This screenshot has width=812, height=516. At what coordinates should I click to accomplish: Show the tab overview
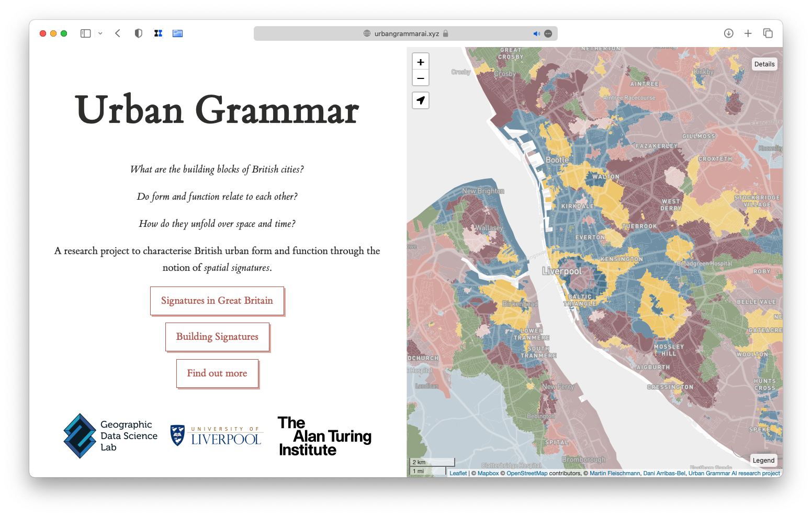[768, 33]
